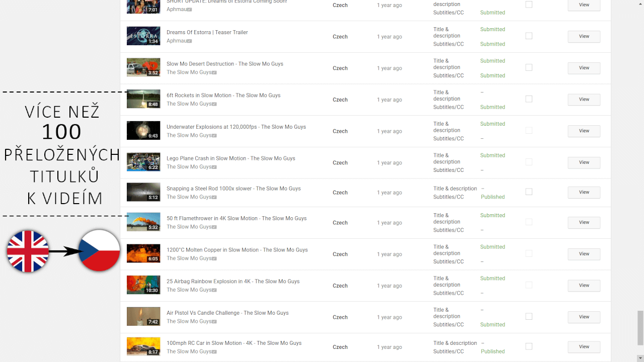Open View for 25 Airbag Rainbow Explosion
Viewport: 644px width, 362px height.
coord(584,286)
